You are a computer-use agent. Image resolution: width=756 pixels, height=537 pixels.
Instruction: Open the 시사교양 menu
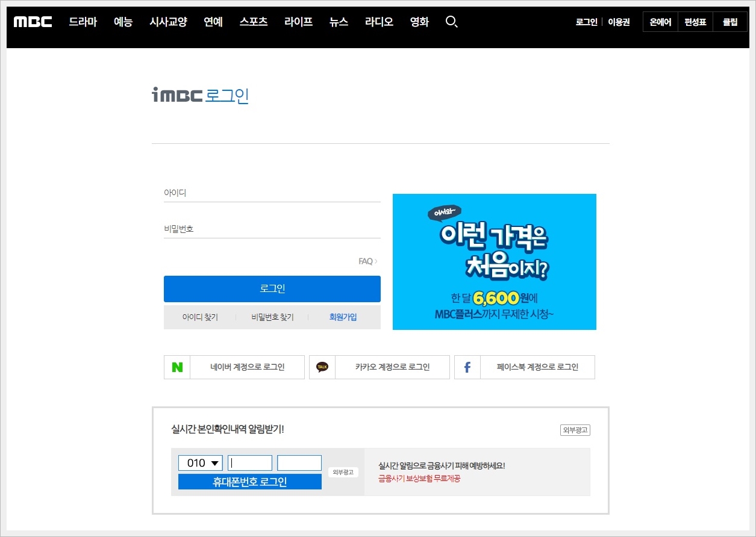pos(168,22)
